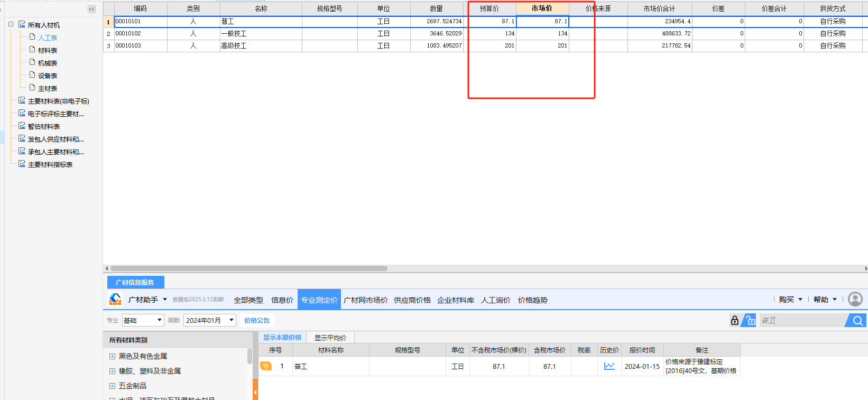
Task: Click the 供货方式 column header
Action: point(833,8)
